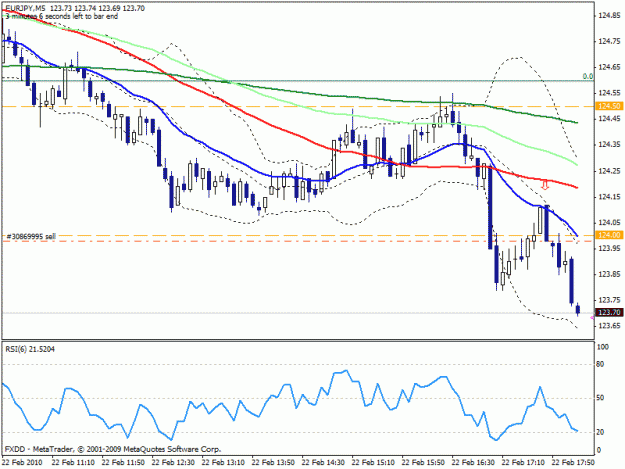This screenshot has height=469, width=625.
Task: Click the red down-arrow sell signal marker
Action: point(545,185)
